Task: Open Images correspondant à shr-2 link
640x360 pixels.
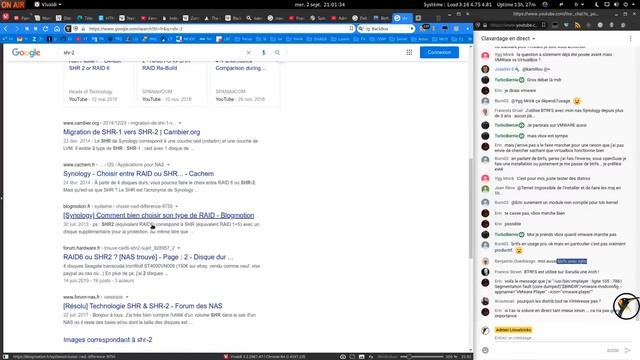Action: 108,339
